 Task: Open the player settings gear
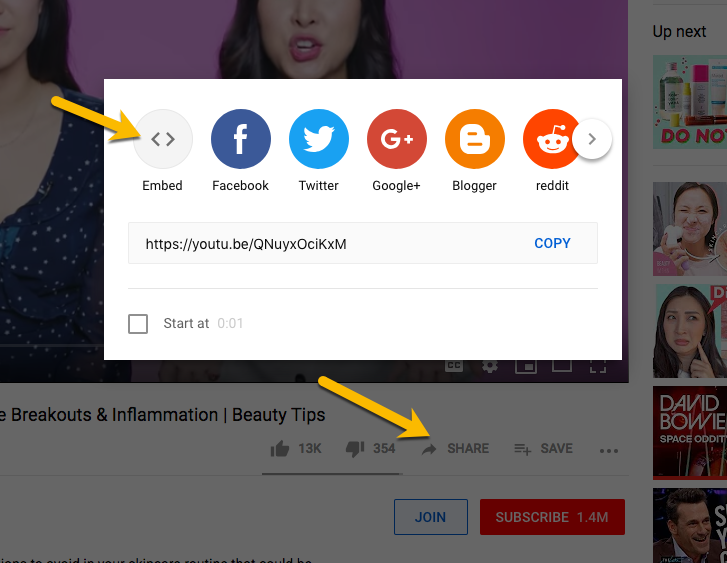pos(490,366)
